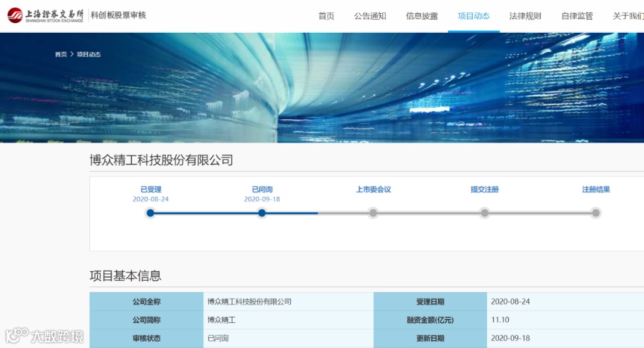Click the 2020-09-18 更新日期 table value
Image resolution: width=644 pixels, height=348 pixels.
tap(510, 338)
